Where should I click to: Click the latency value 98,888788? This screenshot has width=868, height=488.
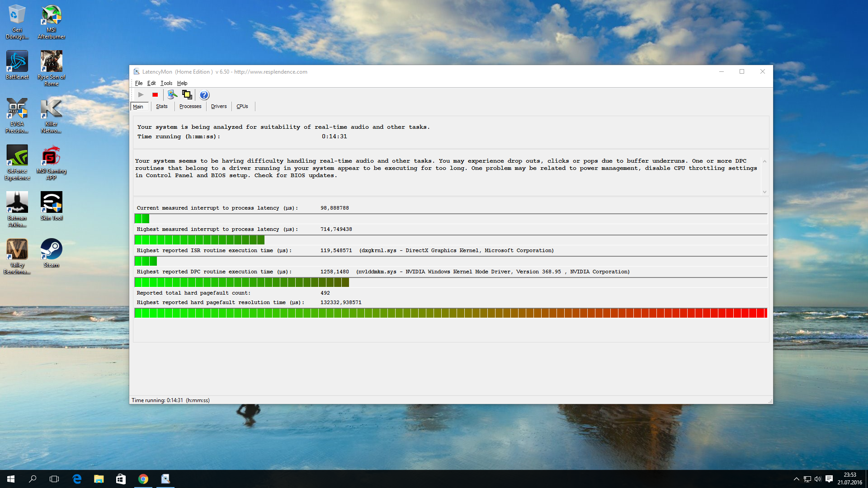[x=335, y=208]
